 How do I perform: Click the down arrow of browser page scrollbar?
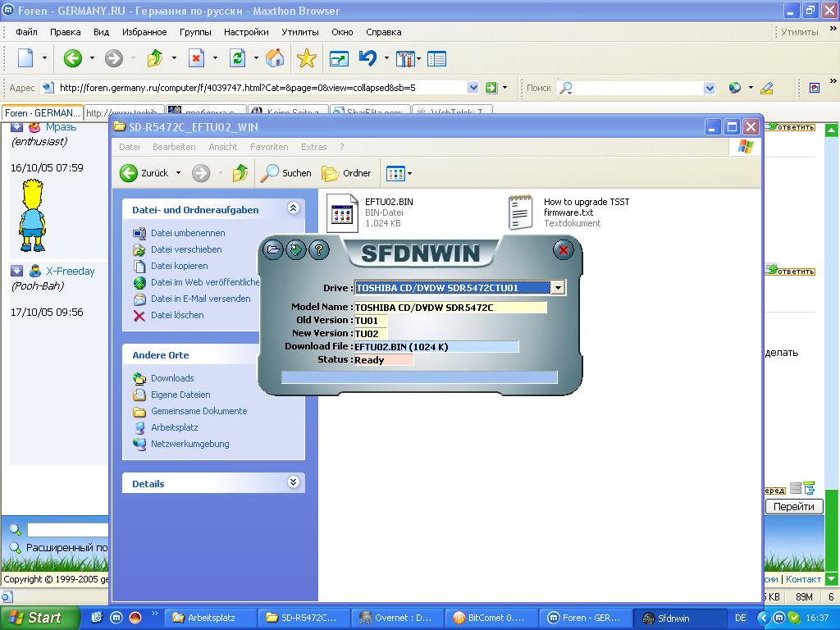[x=831, y=579]
